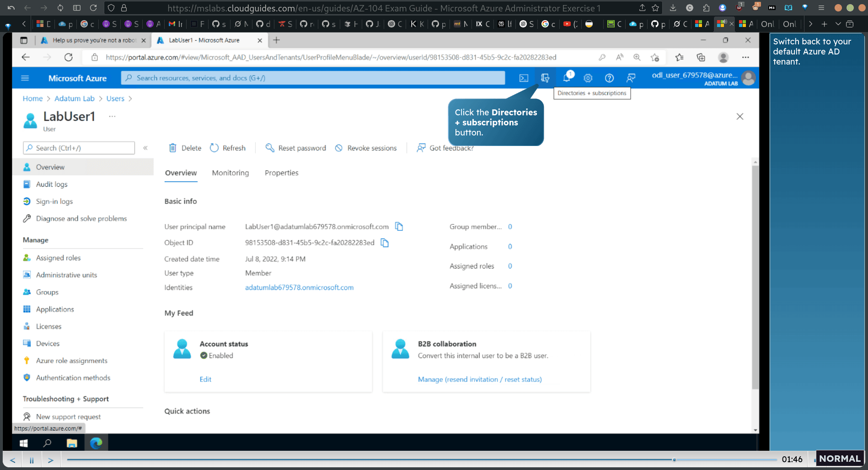Switch to Monitoring tab
Image resolution: width=868 pixels, height=470 pixels.
(230, 173)
